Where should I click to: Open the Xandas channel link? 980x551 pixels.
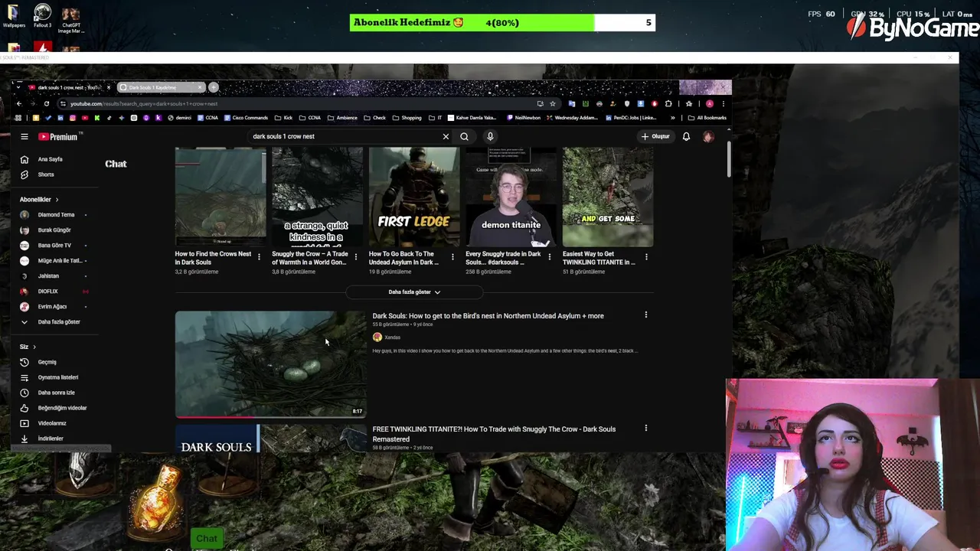point(392,337)
